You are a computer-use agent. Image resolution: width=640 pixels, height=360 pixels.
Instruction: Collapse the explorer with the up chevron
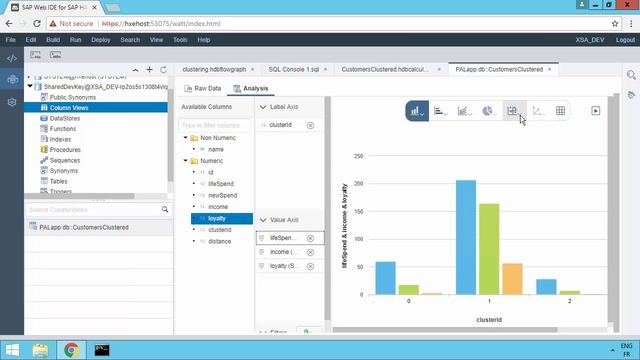coord(135,70)
